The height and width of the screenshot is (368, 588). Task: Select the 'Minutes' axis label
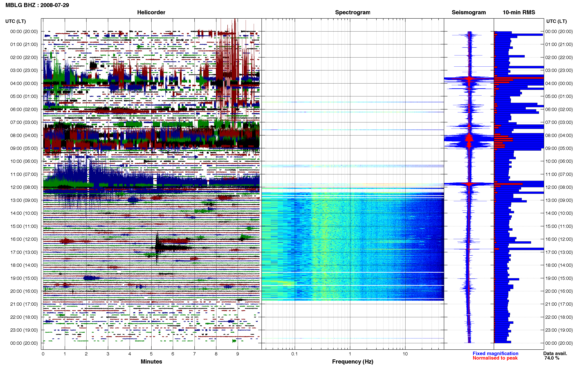tap(151, 361)
